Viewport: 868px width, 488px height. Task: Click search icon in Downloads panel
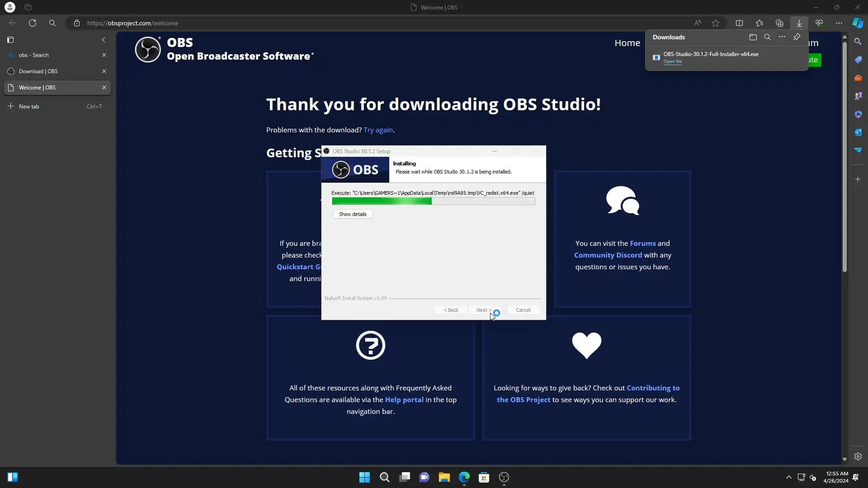click(768, 37)
